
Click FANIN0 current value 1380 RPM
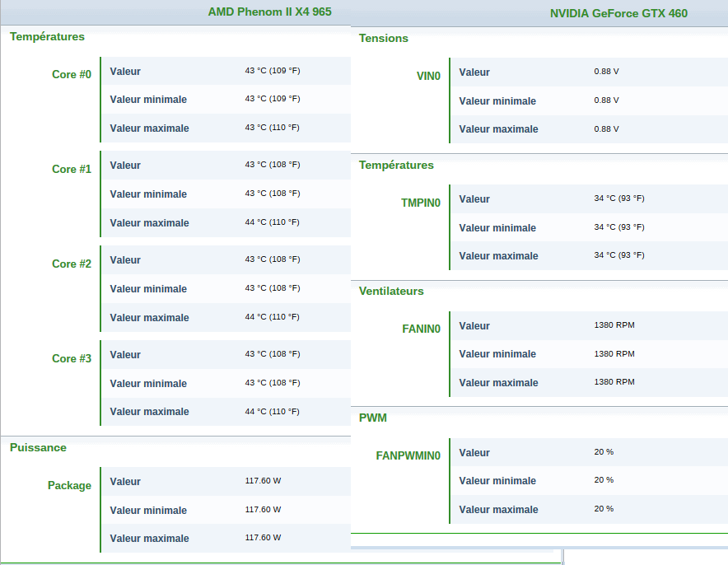pyautogui.click(x=614, y=325)
